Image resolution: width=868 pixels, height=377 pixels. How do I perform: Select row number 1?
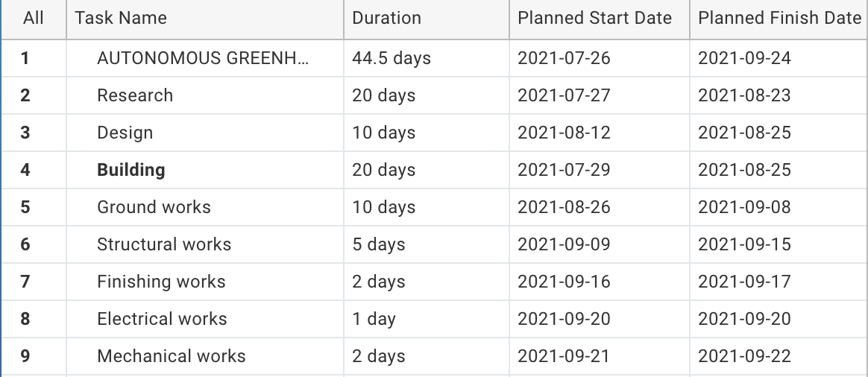point(25,58)
